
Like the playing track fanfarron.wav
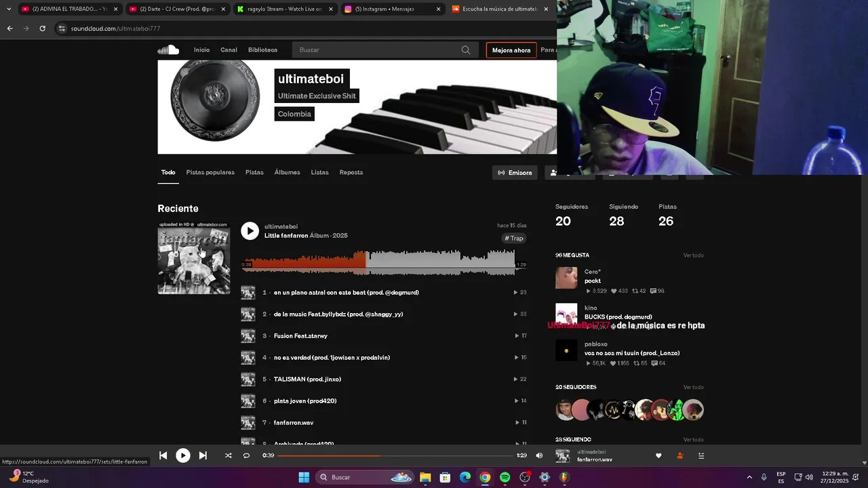(x=658, y=455)
